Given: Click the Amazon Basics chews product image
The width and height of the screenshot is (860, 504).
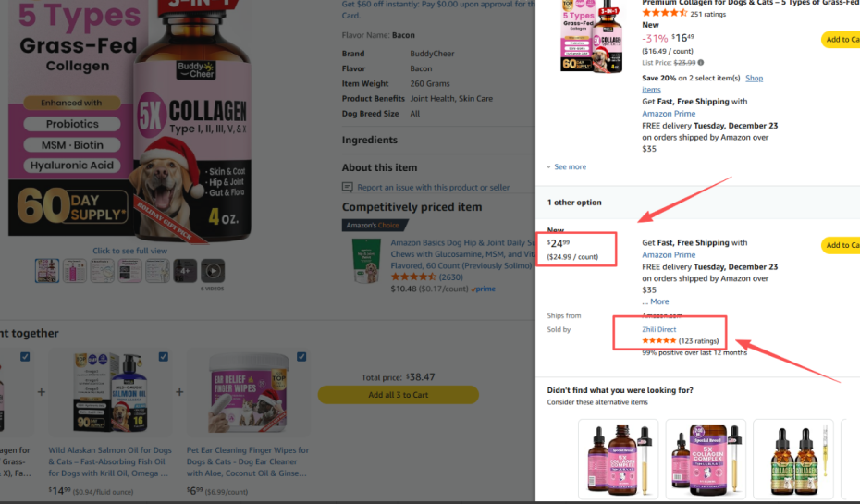Looking at the screenshot, I should coord(366,261).
